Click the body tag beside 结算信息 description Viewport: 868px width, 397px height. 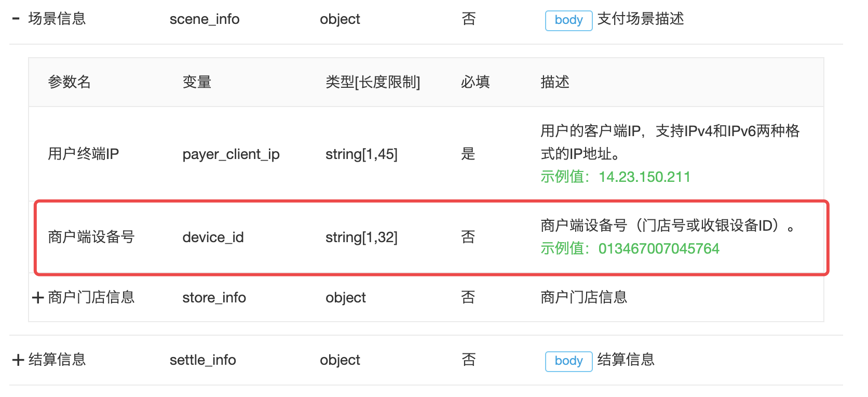(568, 361)
